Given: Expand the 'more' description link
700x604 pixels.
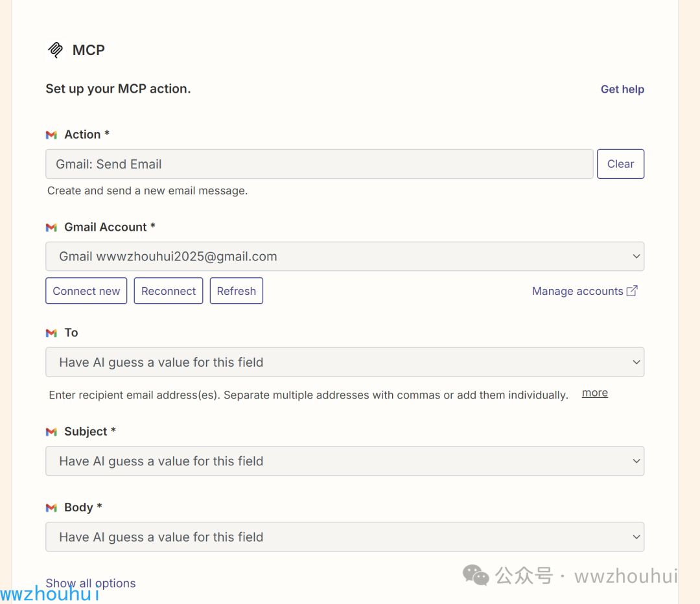Looking at the screenshot, I should [595, 393].
